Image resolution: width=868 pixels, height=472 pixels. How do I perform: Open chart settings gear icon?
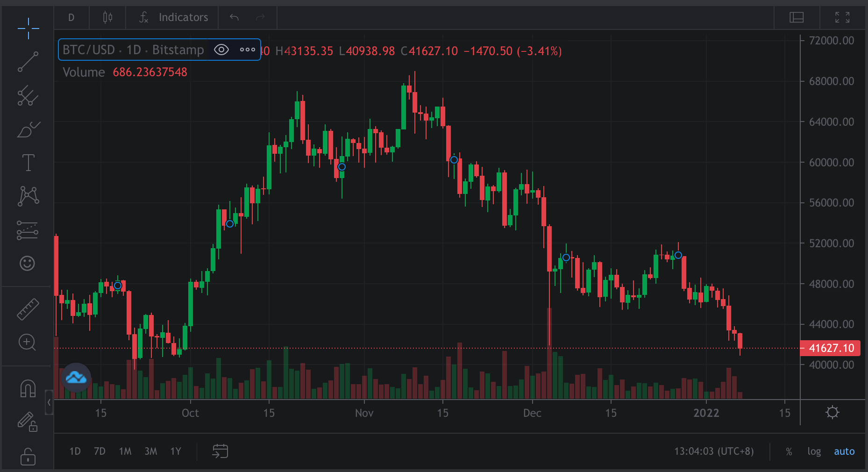(832, 413)
